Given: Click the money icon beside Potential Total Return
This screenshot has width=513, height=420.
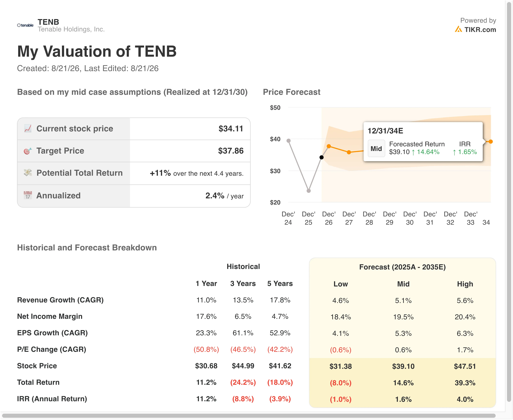Looking at the screenshot, I should 28,173.
